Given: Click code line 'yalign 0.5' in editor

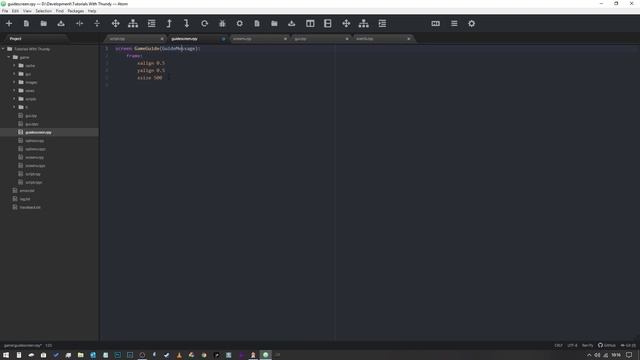Looking at the screenshot, I should point(151,71).
